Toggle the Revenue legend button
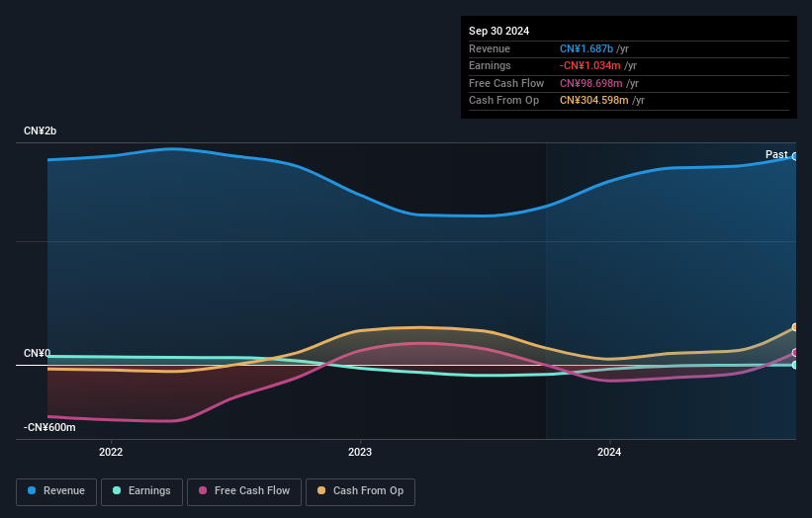812x518 pixels. pos(56,491)
